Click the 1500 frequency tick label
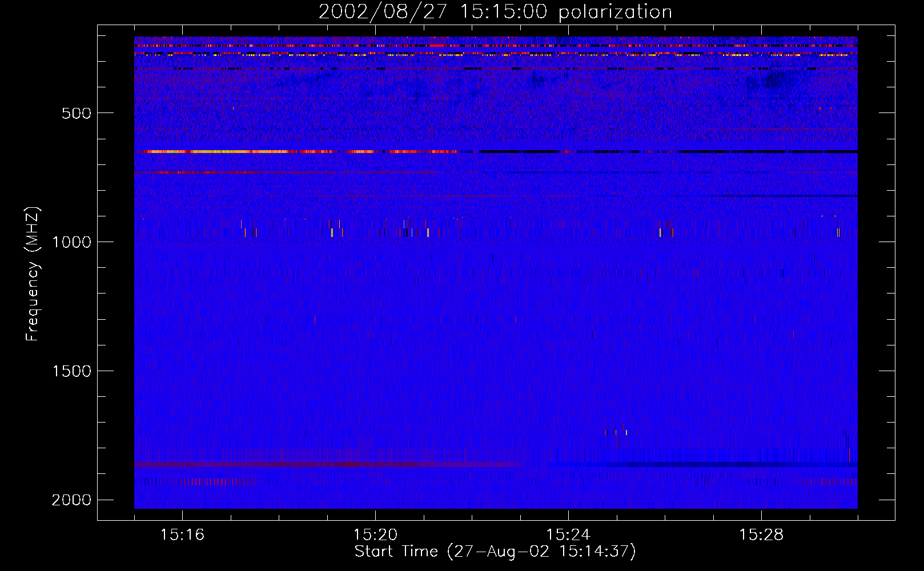This screenshot has height=571, width=924. (71, 371)
